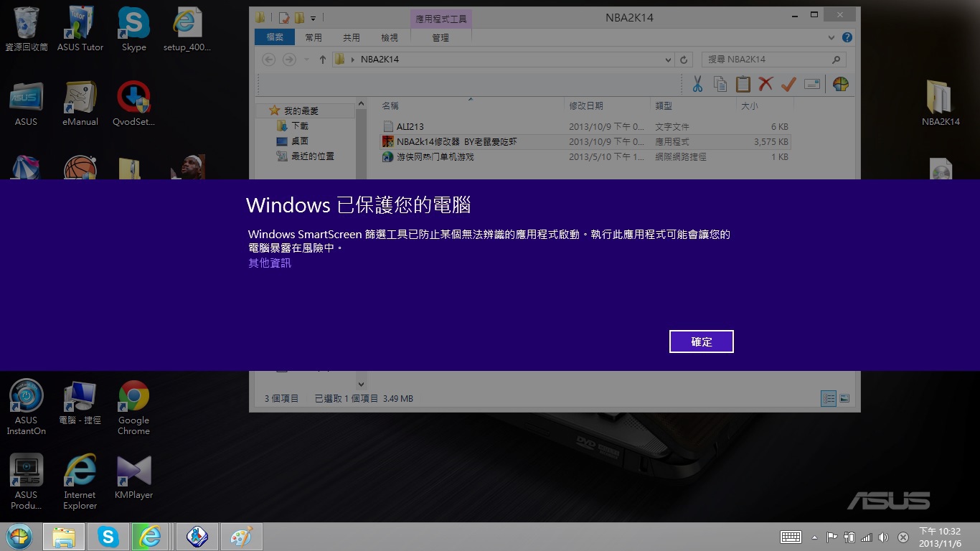Click the colorful shell icon in Explorer toolbar
Viewport: 980px width, 551px height.
pyautogui.click(x=841, y=84)
